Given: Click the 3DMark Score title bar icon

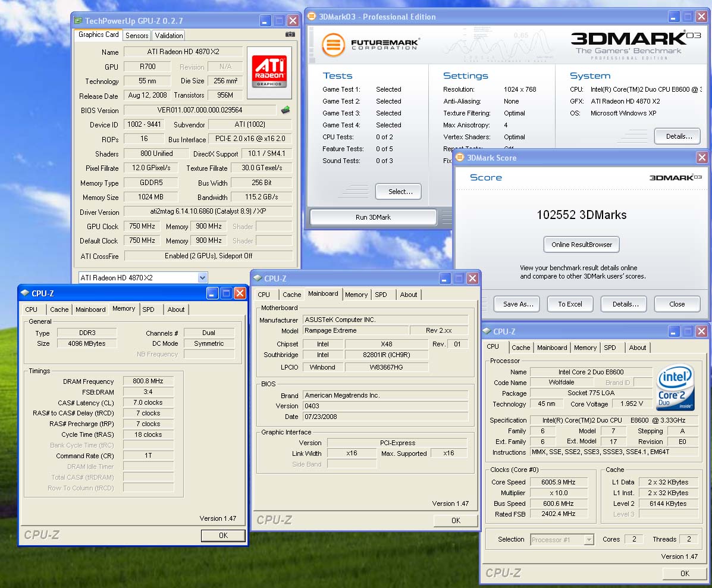Looking at the screenshot, I should pos(460,157).
